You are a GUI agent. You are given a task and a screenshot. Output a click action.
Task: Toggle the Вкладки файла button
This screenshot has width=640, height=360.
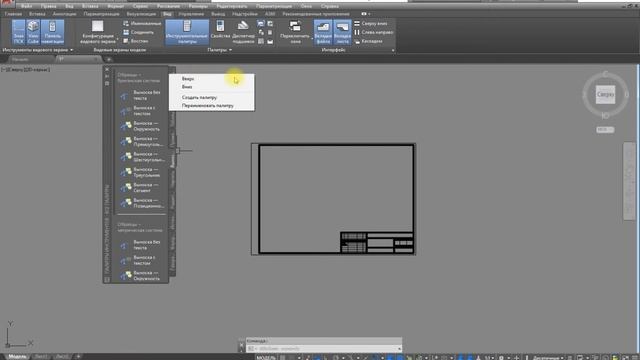(323, 32)
